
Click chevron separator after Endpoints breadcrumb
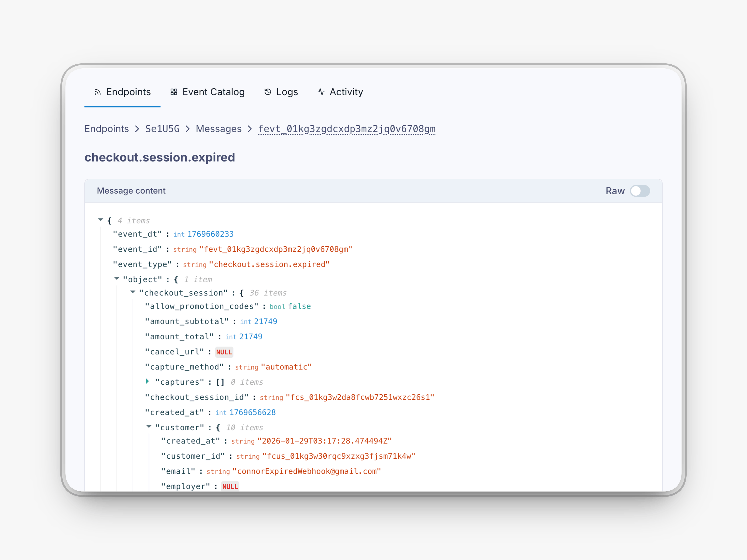(137, 129)
